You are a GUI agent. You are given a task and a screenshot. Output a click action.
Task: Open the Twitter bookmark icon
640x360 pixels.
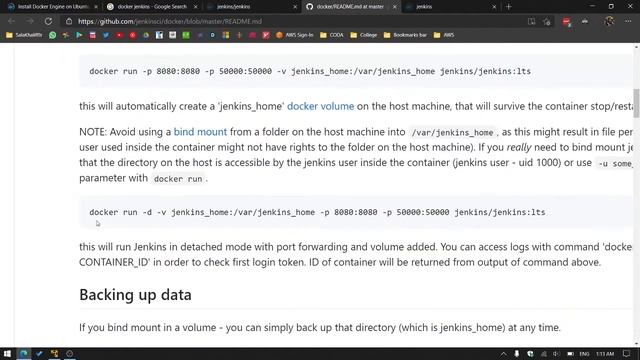(x=106, y=35)
